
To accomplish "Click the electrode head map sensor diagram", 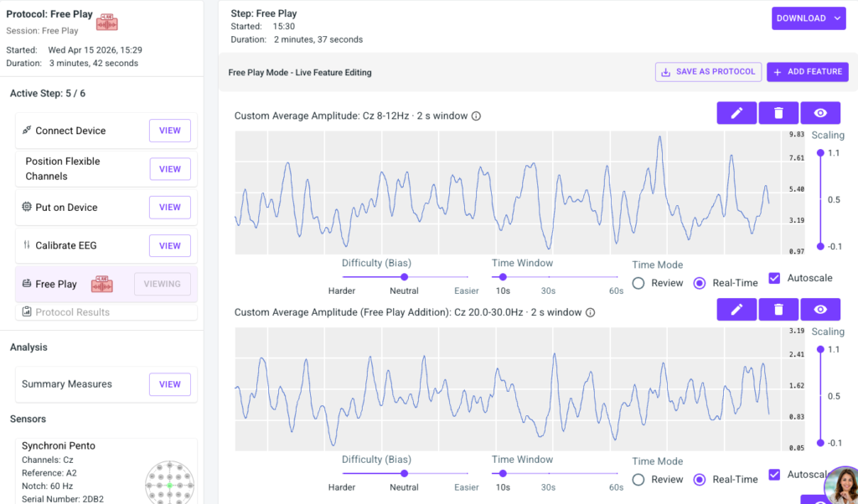I will click(169, 481).
